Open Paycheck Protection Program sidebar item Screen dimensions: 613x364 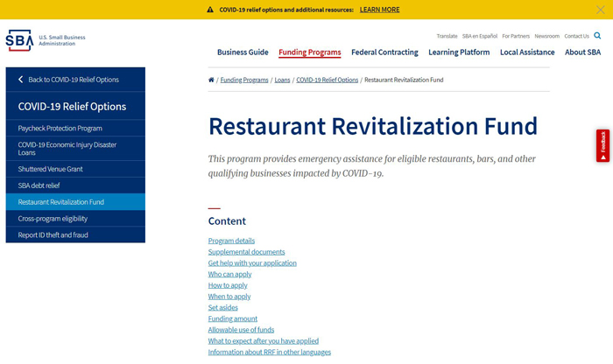(x=75, y=128)
